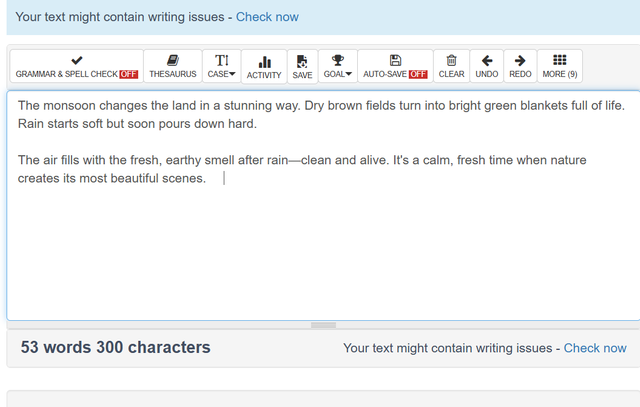Place cursor in the text editor area
The width and height of the screenshot is (640, 407).
pos(323,206)
